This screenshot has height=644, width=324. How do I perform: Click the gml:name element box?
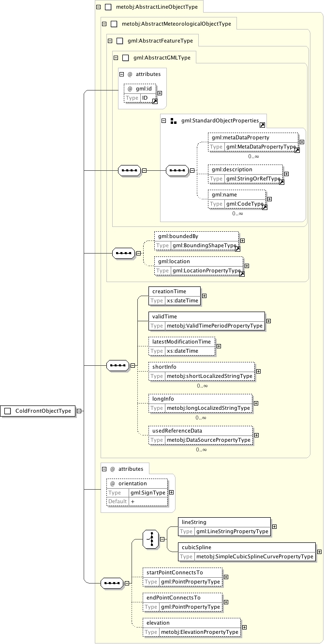[x=237, y=199]
